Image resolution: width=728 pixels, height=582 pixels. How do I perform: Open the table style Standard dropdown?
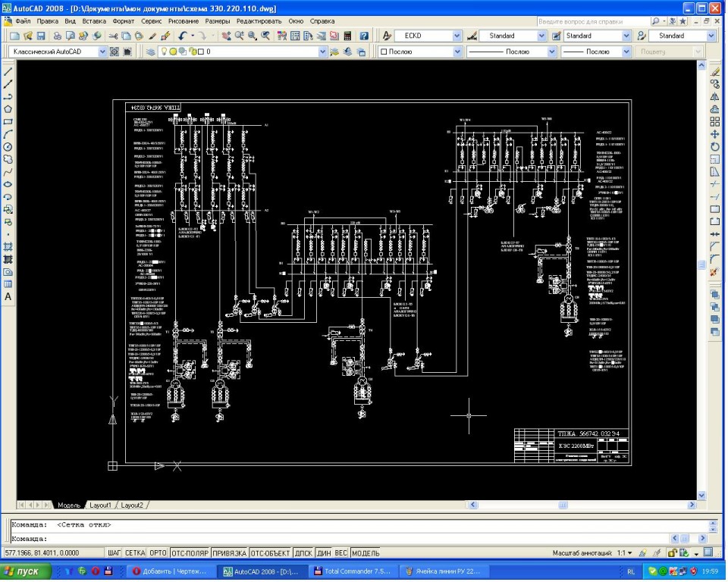tap(626, 36)
